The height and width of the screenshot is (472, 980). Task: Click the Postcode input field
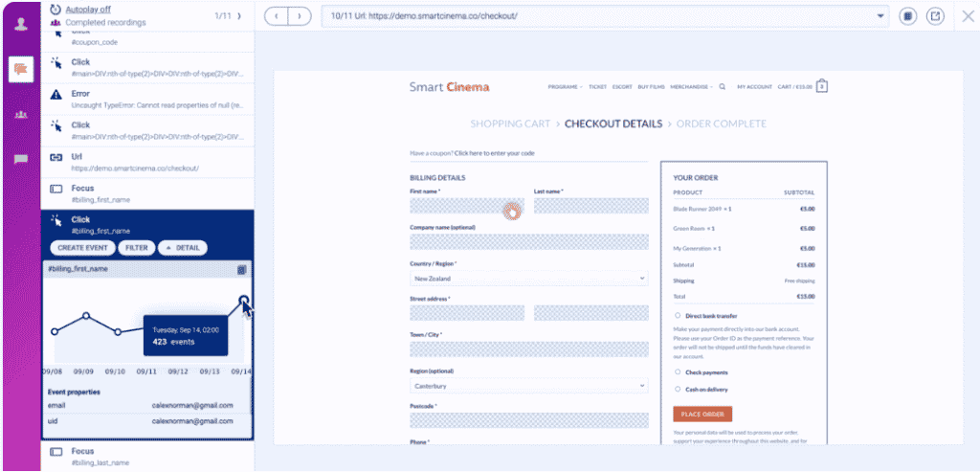528,420
